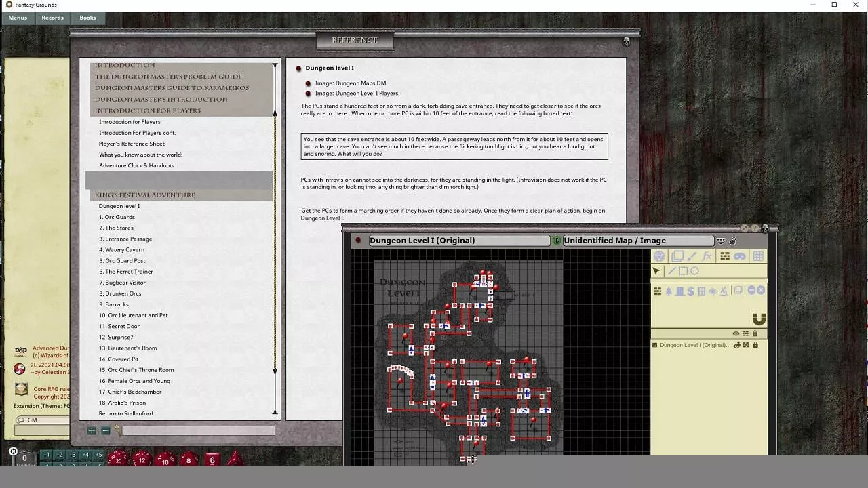Open Adventure Clock & Handouts entry
This screenshot has width=868, height=488.
pos(136,165)
